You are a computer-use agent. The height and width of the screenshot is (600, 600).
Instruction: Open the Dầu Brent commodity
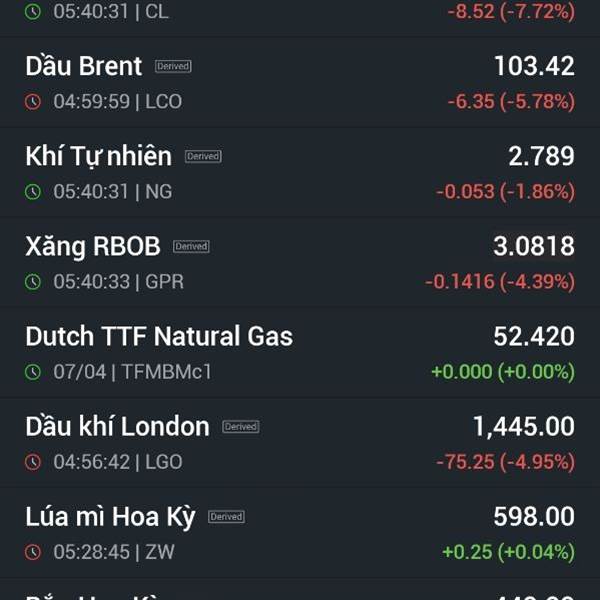coord(300,82)
